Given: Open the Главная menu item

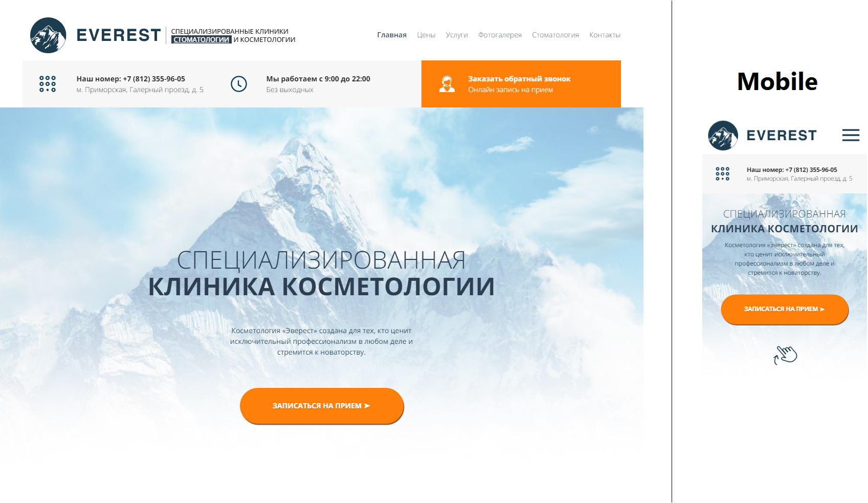Looking at the screenshot, I should click(x=392, y=35).
